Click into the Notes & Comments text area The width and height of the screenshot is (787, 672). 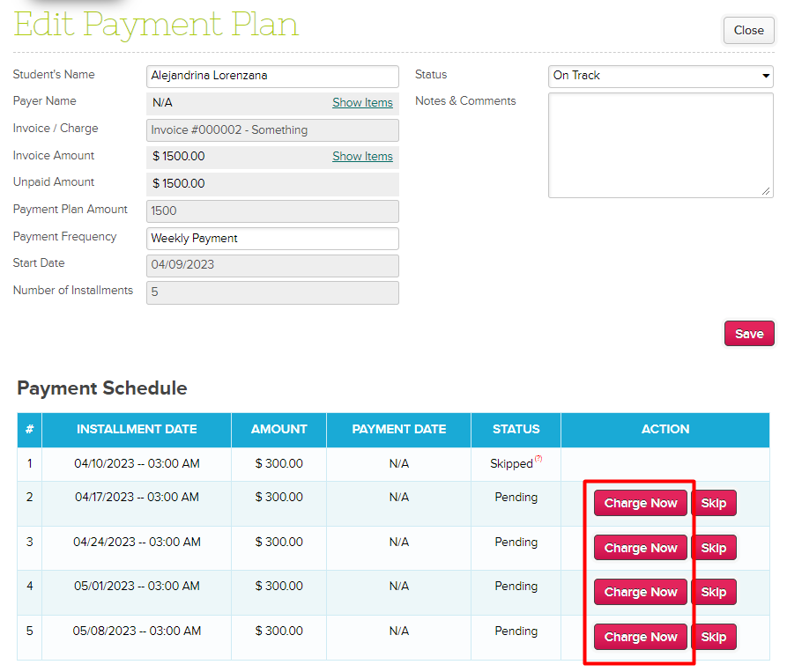coord(660,145)
